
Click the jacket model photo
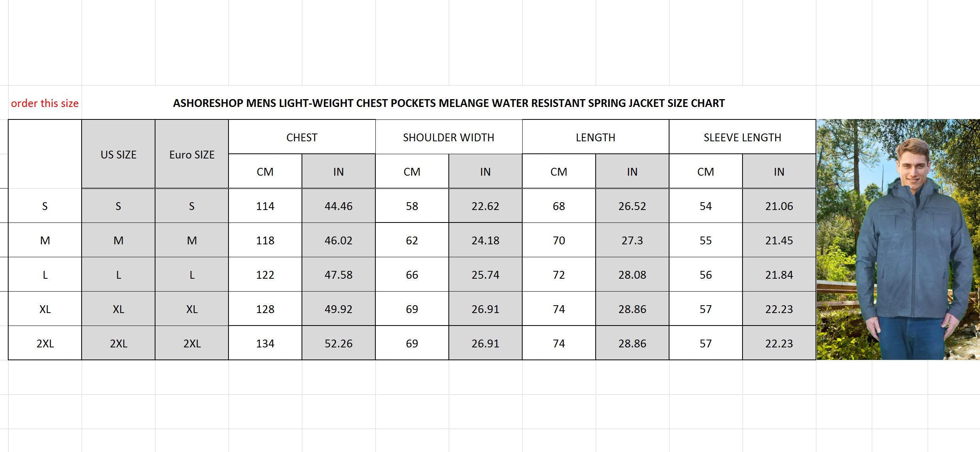pos(898,239)
